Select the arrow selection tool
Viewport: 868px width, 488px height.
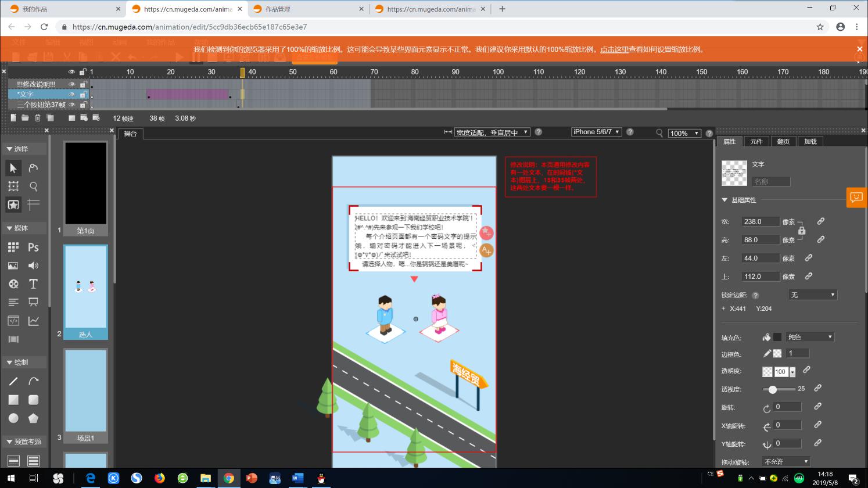click(x=13, y=168)
